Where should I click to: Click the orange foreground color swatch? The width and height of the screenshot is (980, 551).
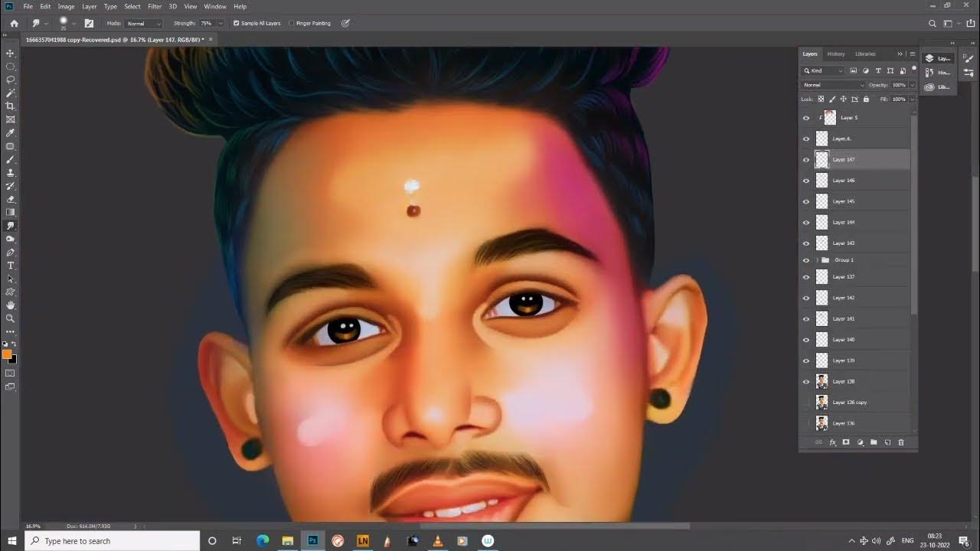pos(7,354)
